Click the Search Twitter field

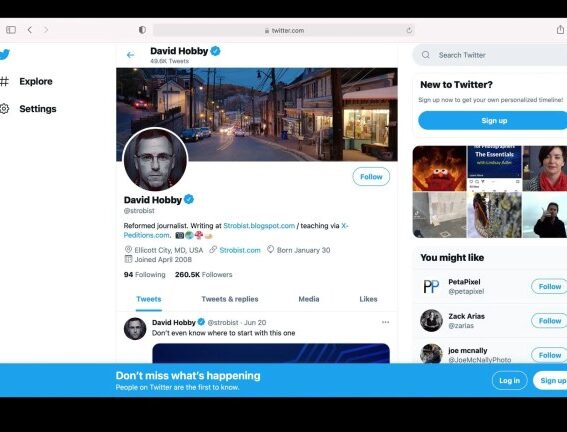490,55
